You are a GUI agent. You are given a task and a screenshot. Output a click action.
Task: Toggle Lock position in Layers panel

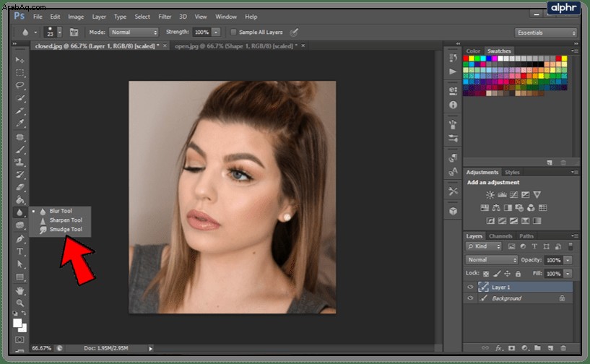[507, 274]
